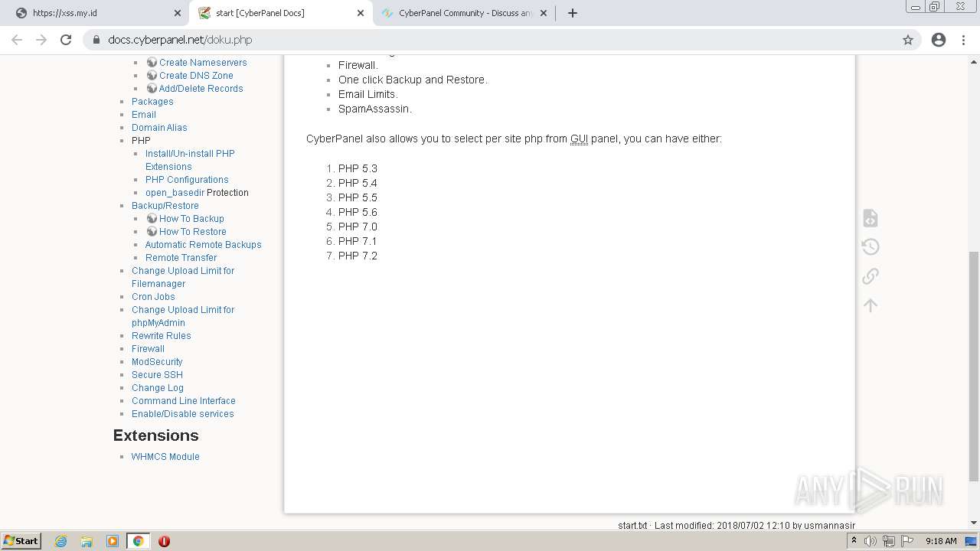Open the Domain Alias link
The image size is (980, 551).
(159, 127)
